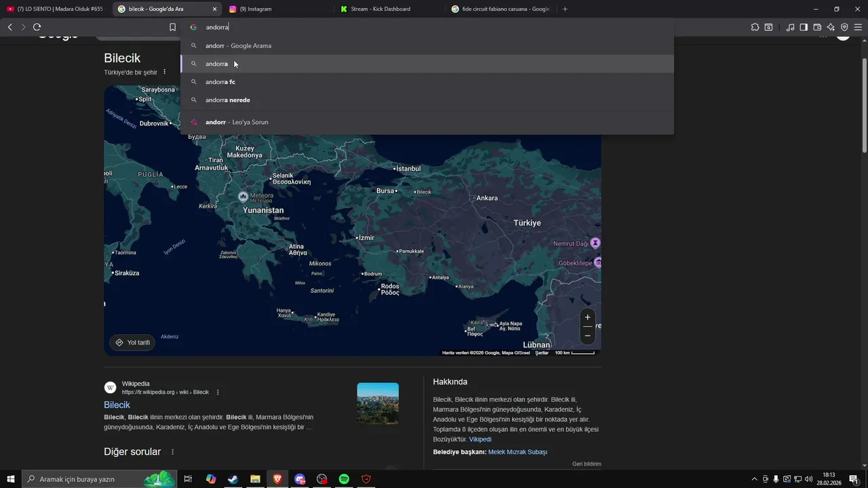Click the Şartlar link on map

pyautogui.click(x=542, y=352)
